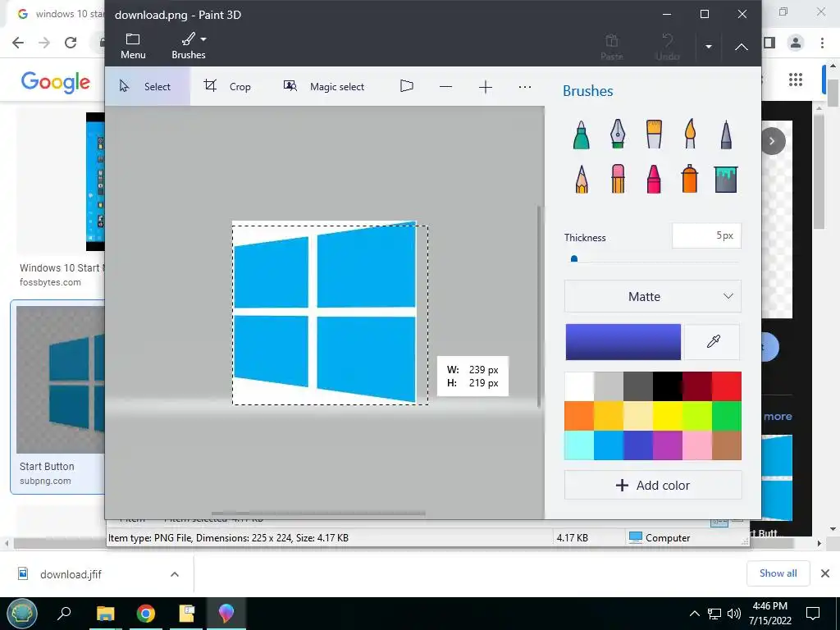Open the Start Button subpng.com image result

click(58, 396)
